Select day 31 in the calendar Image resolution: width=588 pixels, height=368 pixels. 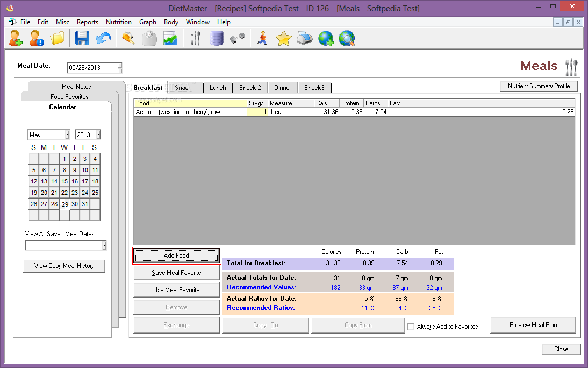pyautogui.click(x=85, y=204)
